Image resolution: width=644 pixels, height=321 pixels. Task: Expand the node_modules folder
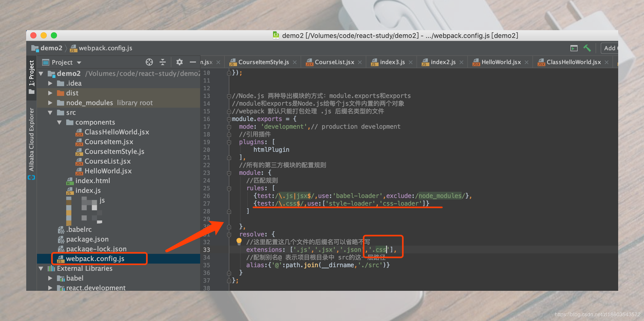(50, 103)
